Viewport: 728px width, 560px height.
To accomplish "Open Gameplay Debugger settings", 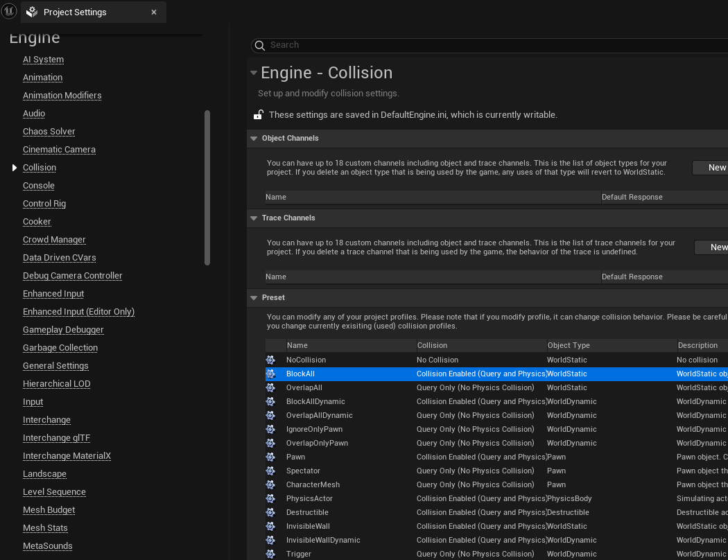I will [63, 330].
